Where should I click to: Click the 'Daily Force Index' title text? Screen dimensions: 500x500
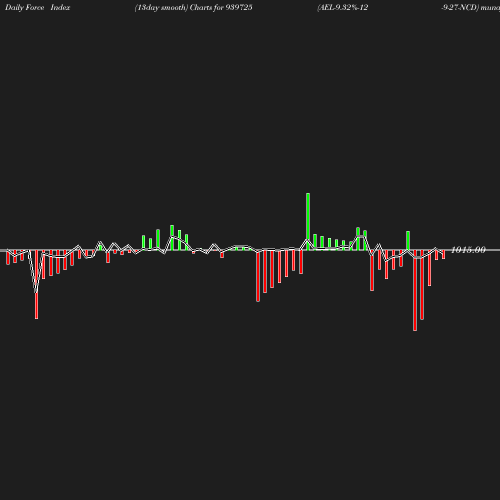coord(38,8)
